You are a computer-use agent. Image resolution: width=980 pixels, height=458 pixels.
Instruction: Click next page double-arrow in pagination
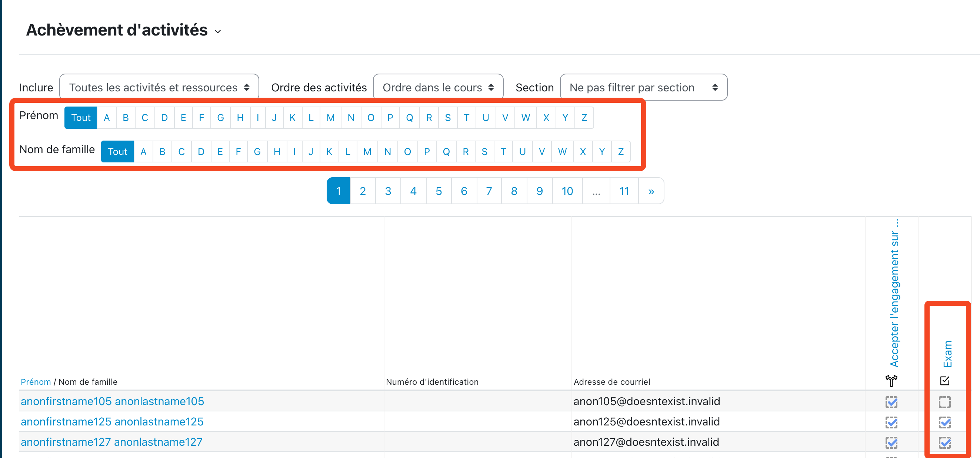[x=651, y=191]
